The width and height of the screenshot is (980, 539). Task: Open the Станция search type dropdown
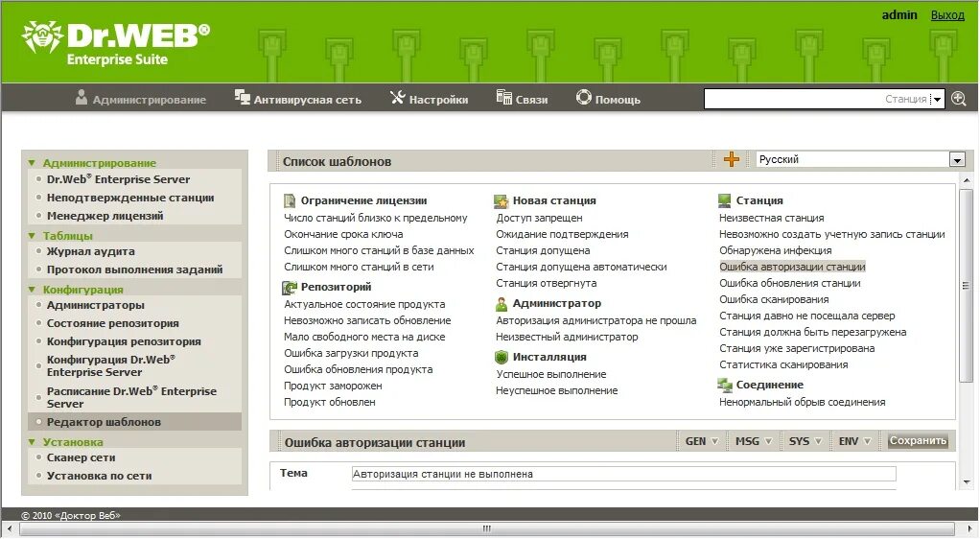click(x=937, y=99)
